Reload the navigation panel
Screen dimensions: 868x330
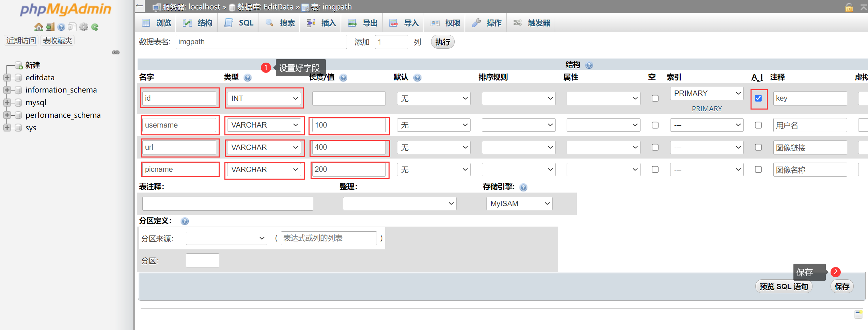pos(95,27)
